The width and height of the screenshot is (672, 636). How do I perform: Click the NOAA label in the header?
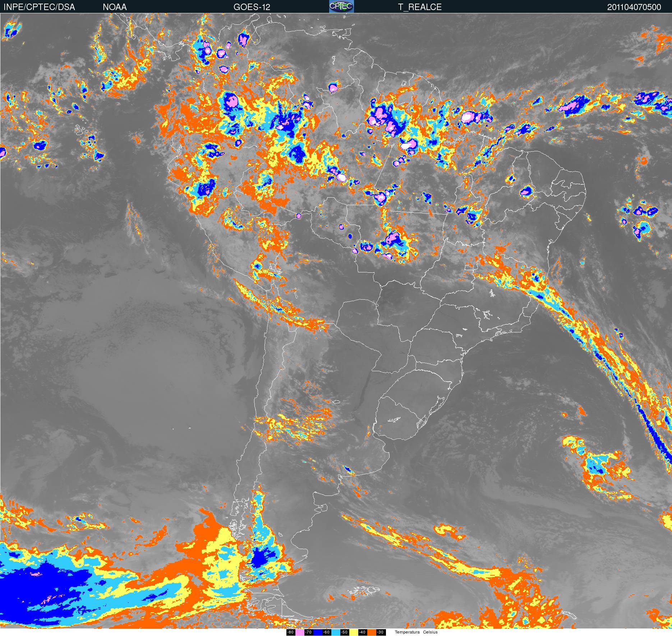pos(115,7)
